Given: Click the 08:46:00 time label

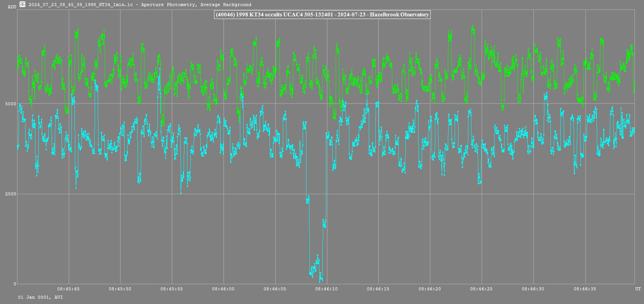Looking at the screenshot, I should (224, 289).
